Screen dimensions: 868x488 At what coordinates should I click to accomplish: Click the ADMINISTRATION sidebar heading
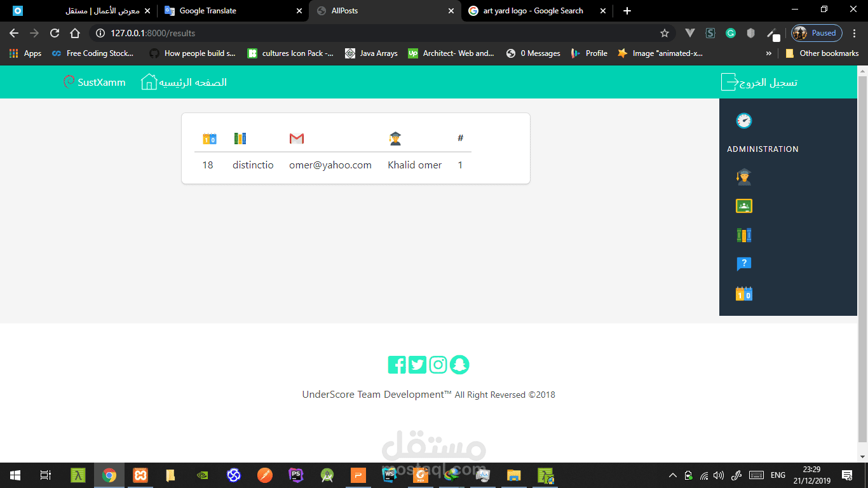763,149
